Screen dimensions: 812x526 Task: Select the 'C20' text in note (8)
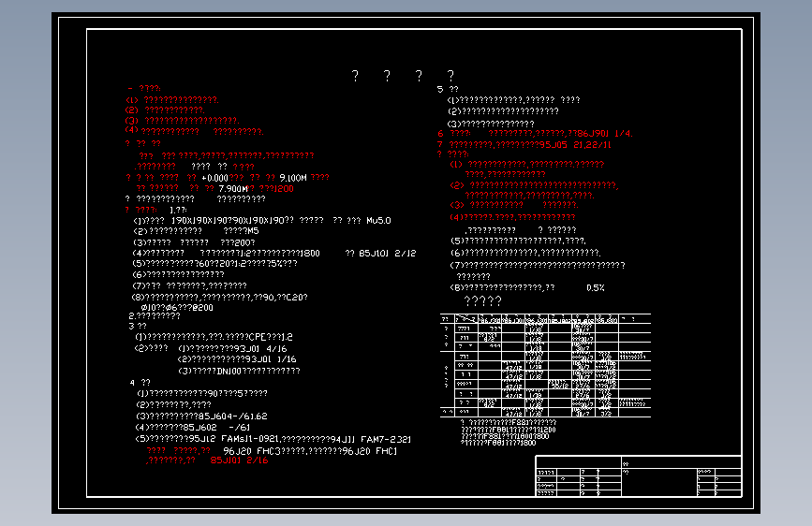pyautogui.click(x=296, y=298)
